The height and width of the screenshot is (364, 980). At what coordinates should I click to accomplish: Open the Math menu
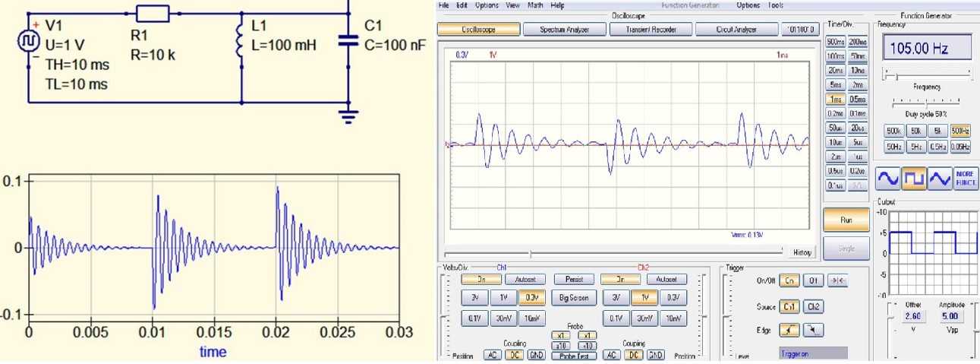(x=535, y=5)
